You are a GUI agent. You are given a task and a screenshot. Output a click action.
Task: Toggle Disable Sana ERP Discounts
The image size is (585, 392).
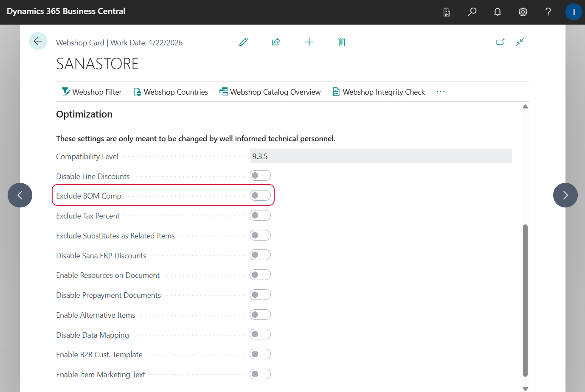click(x=260, y=255)
